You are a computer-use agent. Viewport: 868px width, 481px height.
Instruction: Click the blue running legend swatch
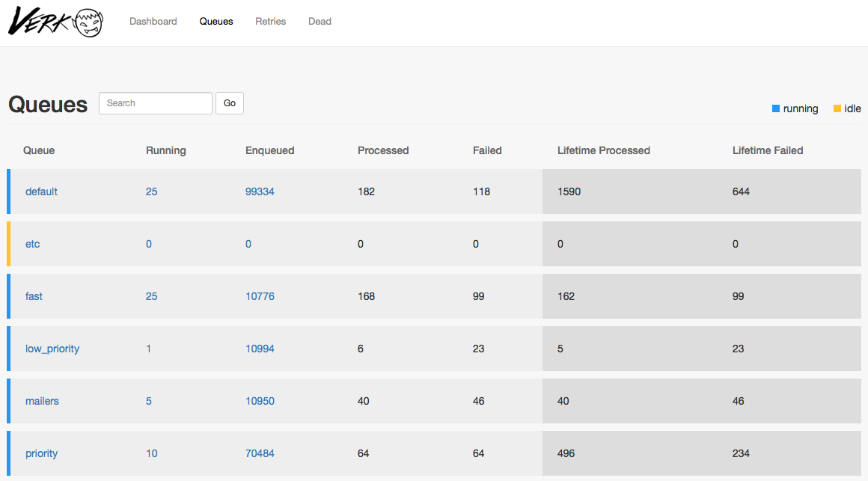775,108
